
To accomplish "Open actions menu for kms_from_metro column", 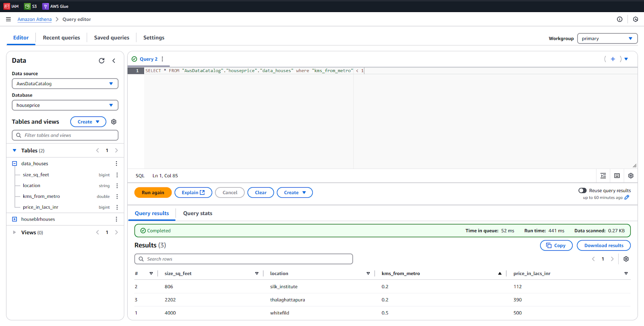I will [x=117, y=197].
